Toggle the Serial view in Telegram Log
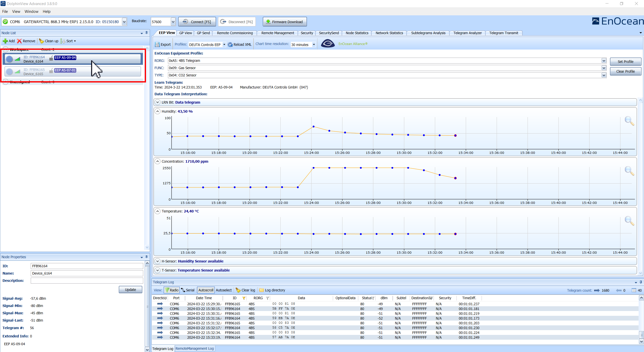Viewport: 644px width, 352px height. (x=187, y=290)
